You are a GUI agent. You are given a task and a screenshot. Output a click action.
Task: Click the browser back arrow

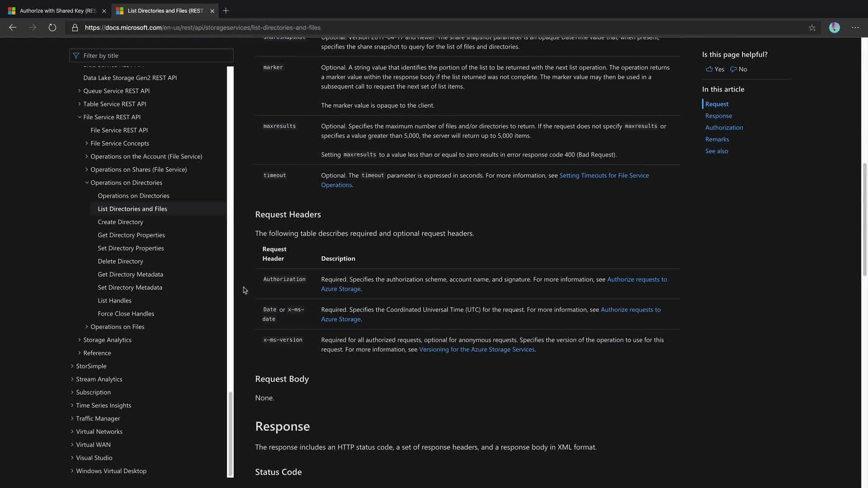pyautogui.click(x=13, y=28)
